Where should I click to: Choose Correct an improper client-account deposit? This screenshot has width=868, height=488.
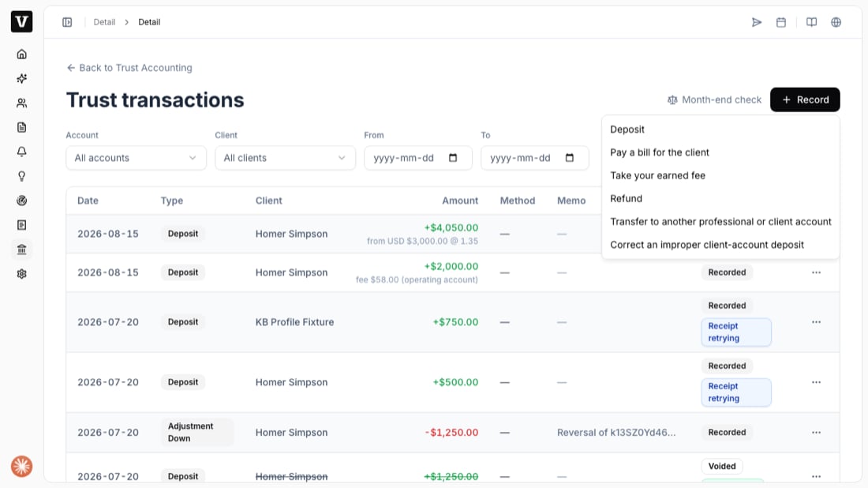pyautogui.click(x=720, y=245)
